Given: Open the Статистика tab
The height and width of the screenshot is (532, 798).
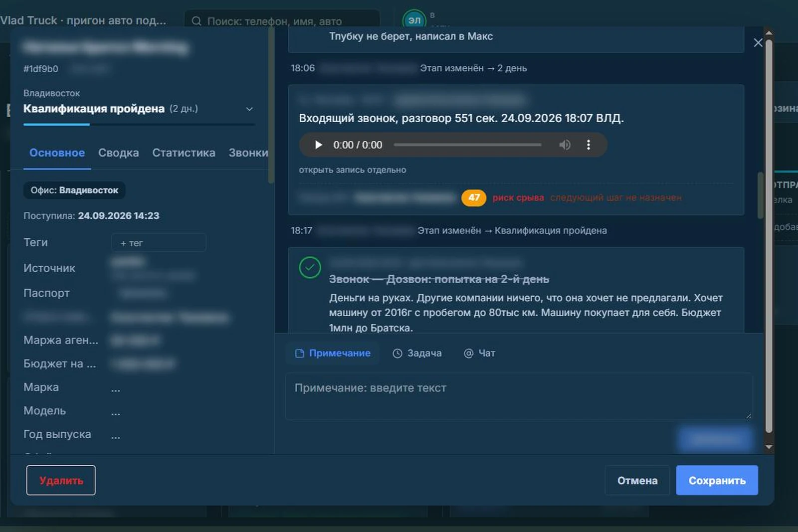Looking at the screenshot, I should point(184,153).
